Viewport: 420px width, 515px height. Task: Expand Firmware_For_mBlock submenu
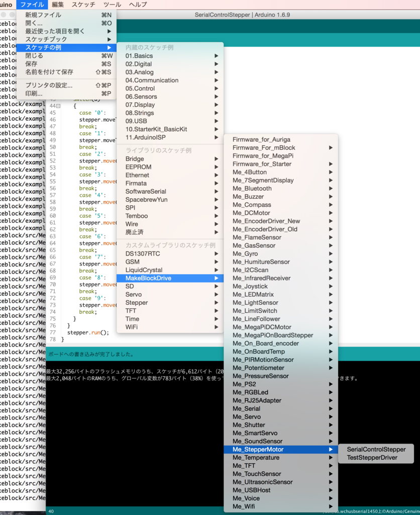point(281,148)
